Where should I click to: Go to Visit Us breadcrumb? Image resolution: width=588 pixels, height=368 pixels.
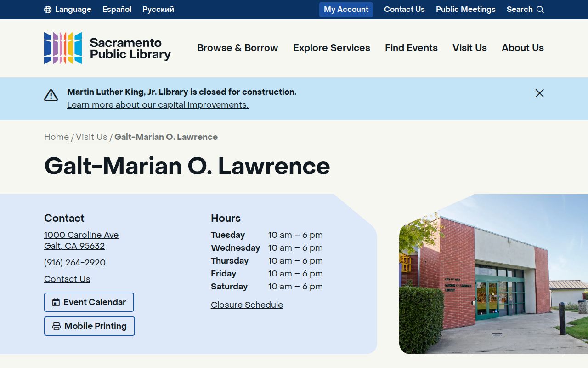(91, 137)
